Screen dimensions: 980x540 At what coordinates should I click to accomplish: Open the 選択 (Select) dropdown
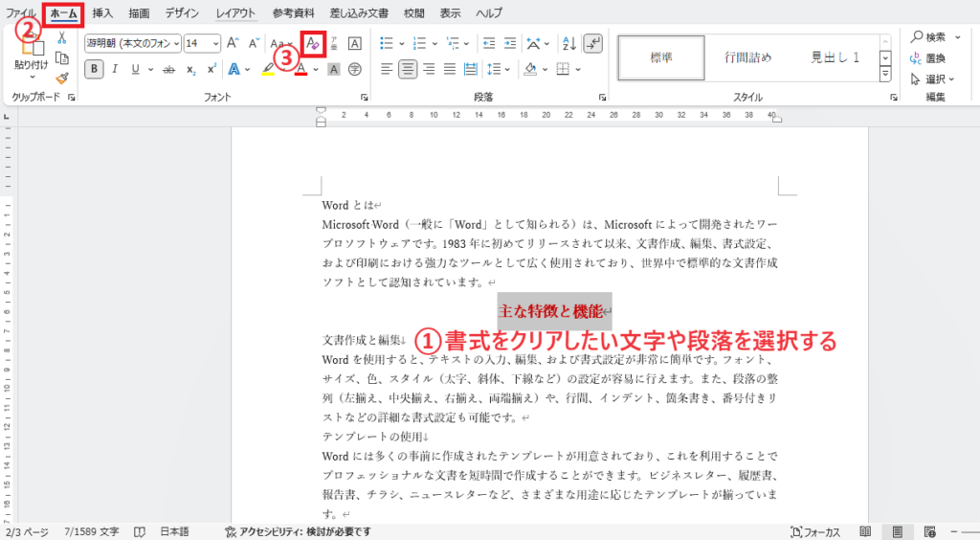(932, 79)
